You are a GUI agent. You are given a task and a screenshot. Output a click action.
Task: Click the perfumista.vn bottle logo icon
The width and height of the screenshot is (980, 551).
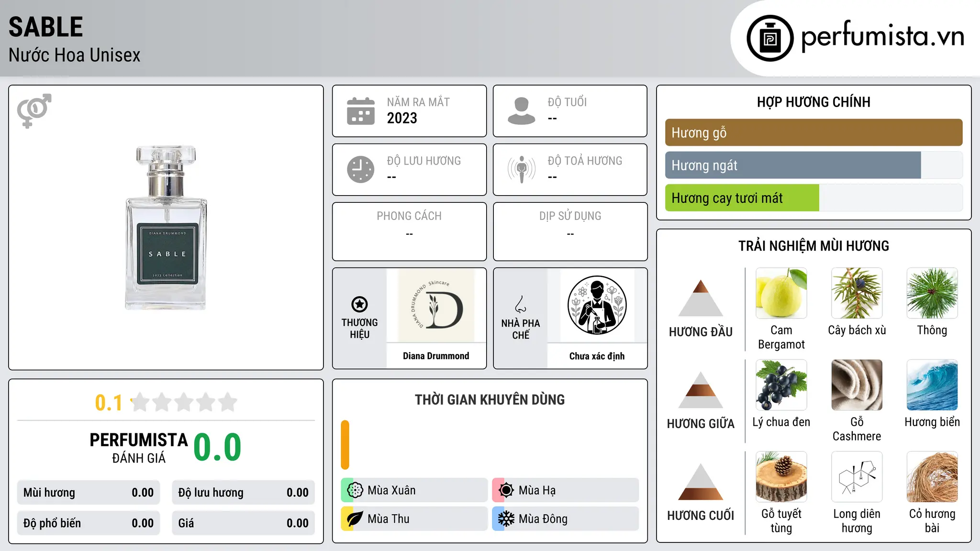point(770,38)
